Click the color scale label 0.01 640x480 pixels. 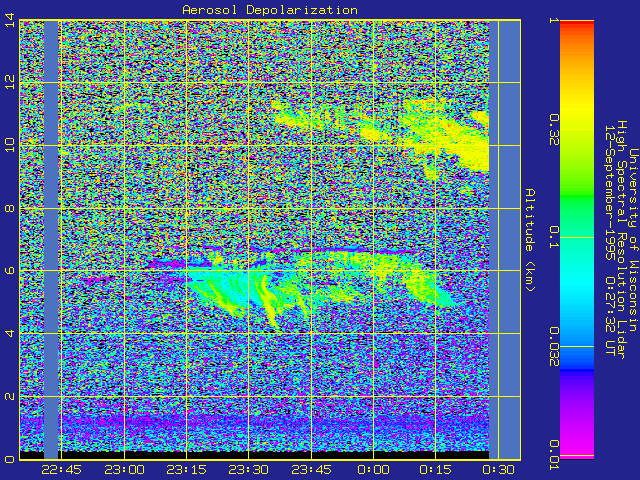554,455
